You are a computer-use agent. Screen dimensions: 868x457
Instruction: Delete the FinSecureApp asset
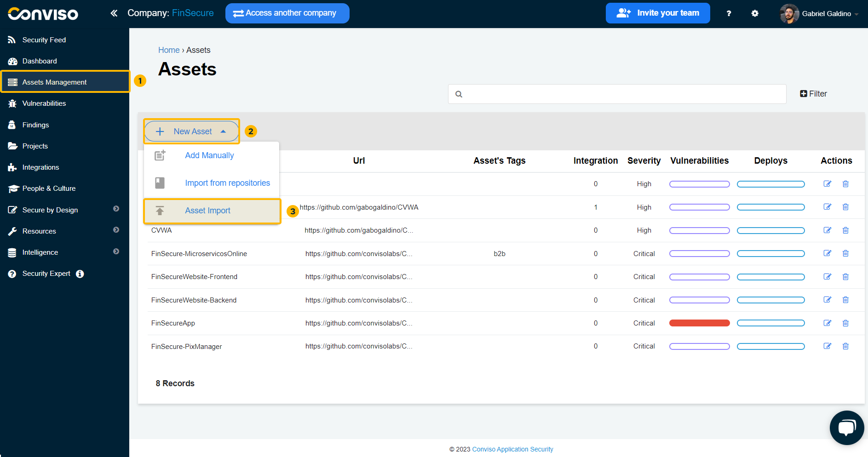coord(845,323)
